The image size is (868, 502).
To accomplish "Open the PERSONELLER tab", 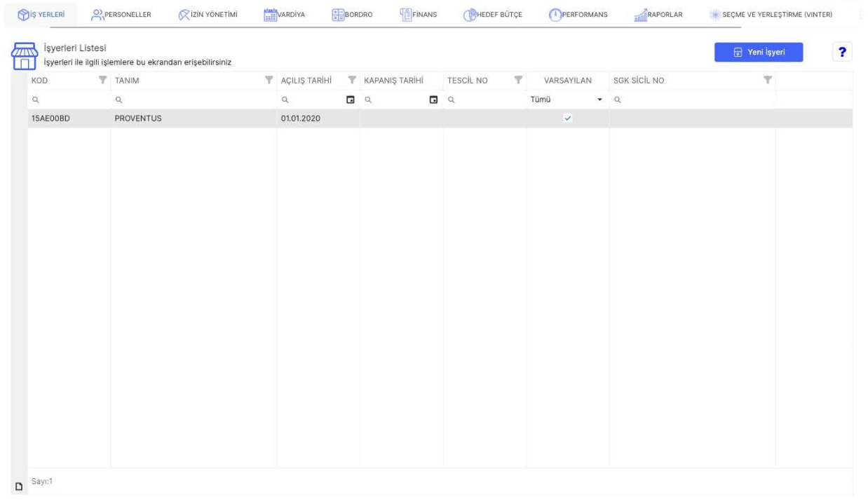I will 122,14.
